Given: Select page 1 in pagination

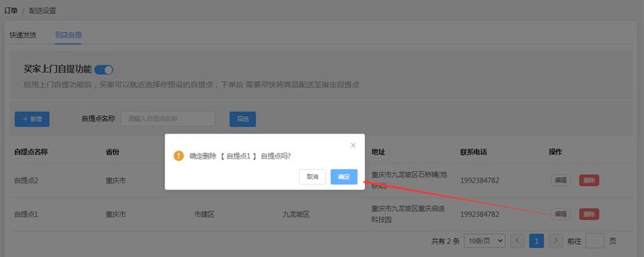Looking at the screenshot, I should [x=536, y=241].
